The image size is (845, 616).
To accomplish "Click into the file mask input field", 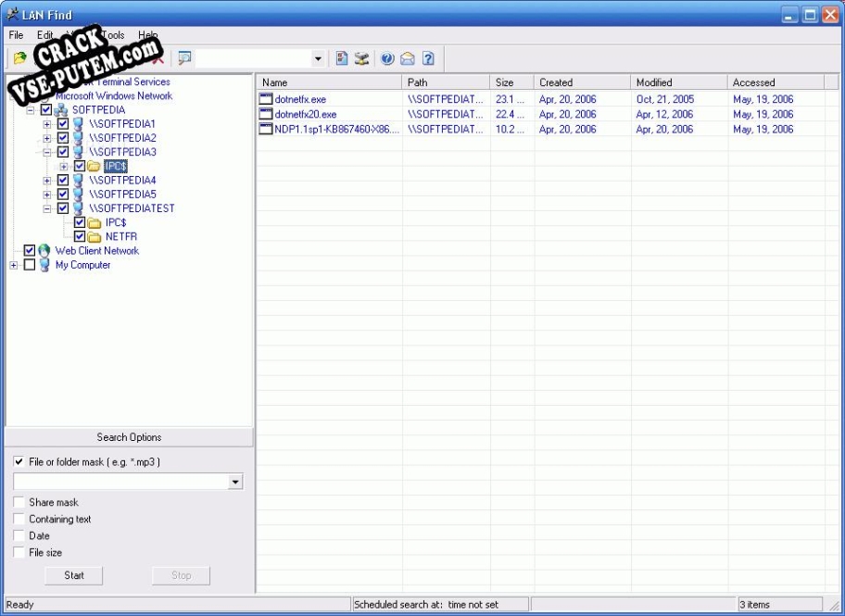I will [120, 482].
